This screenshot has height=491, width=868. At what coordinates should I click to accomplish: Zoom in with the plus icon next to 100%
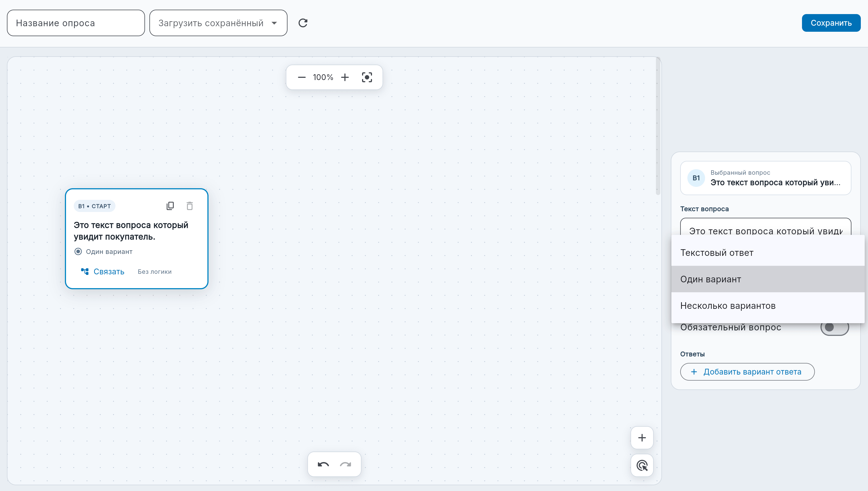[x=345, y=77]
